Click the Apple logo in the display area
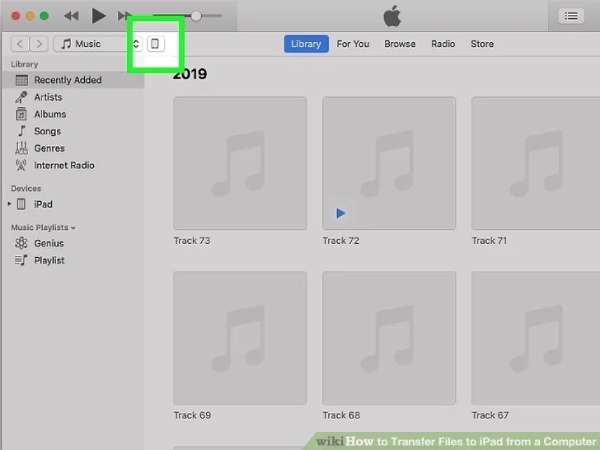Viewport: 600px width, 450px height. (x=392, y=16)
